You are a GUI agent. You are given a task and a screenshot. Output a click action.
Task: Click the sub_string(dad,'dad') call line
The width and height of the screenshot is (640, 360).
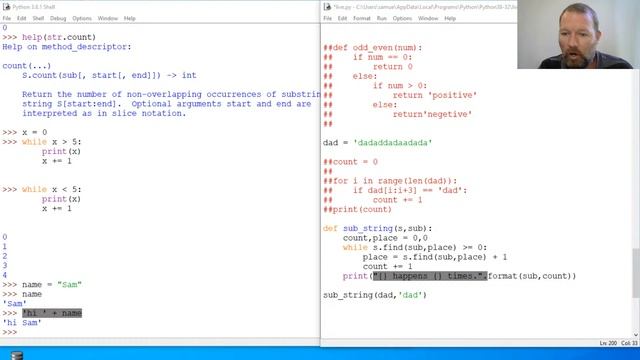coord(375,295)
